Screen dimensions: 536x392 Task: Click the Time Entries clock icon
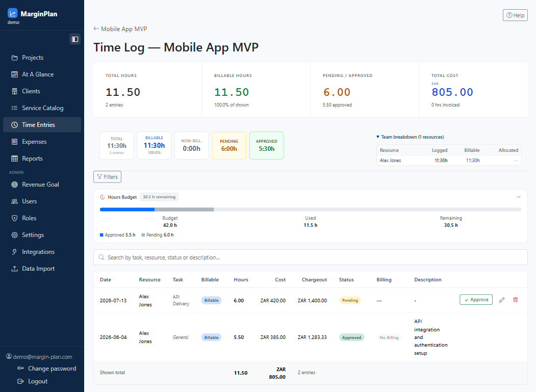(x=14, y=125)
